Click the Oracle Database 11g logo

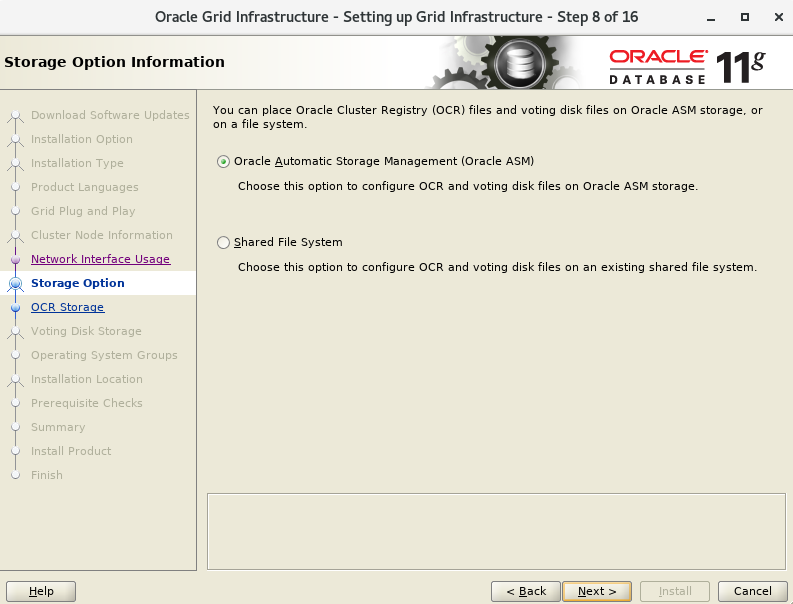click(x=686, y=63)
